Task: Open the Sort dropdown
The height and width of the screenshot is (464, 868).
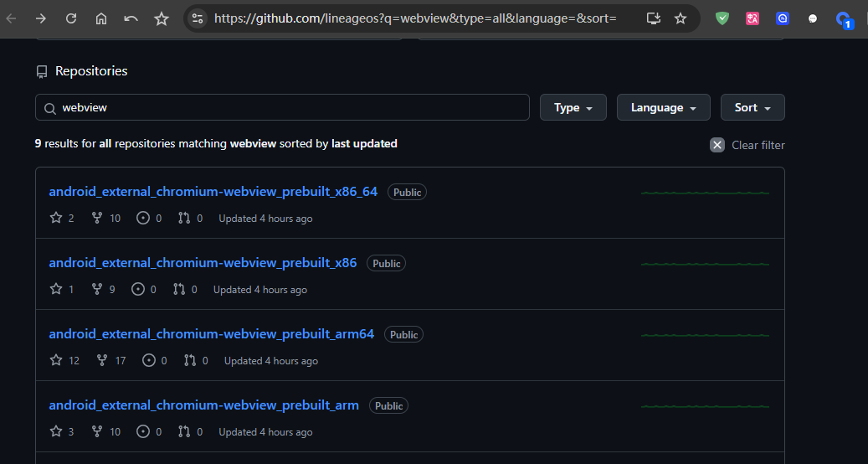Action: [752, 107]
